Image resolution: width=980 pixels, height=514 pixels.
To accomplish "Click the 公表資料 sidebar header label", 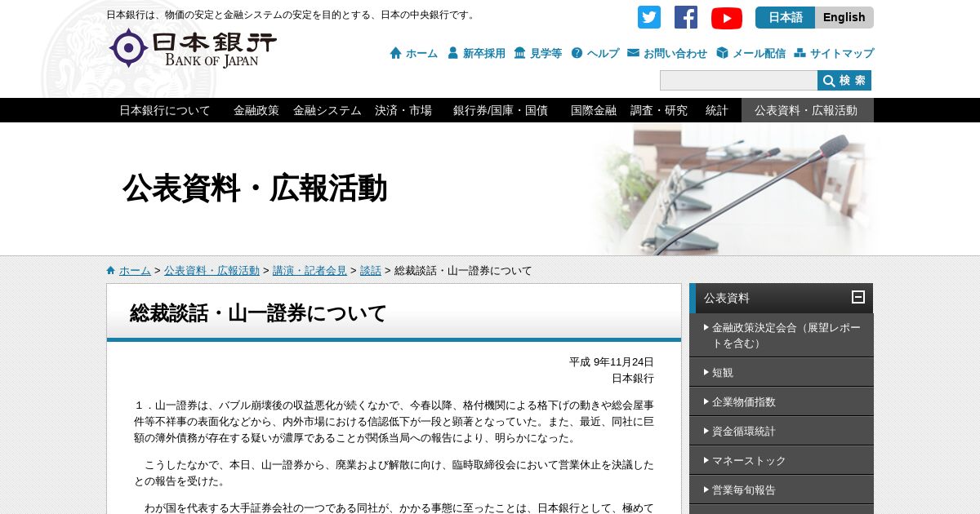I will [x=727, y=298].
